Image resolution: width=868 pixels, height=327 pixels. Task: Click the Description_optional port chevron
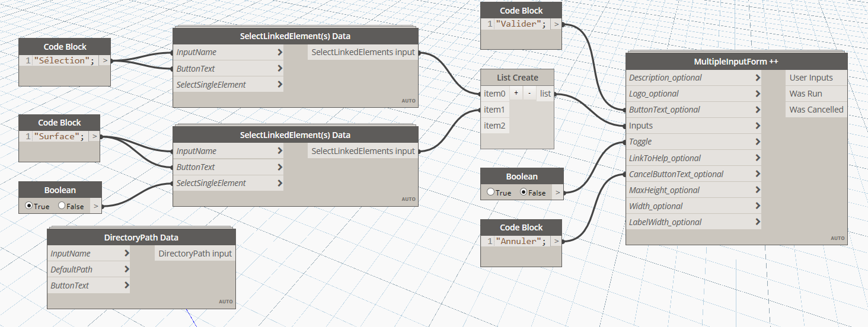click(758, 78)
